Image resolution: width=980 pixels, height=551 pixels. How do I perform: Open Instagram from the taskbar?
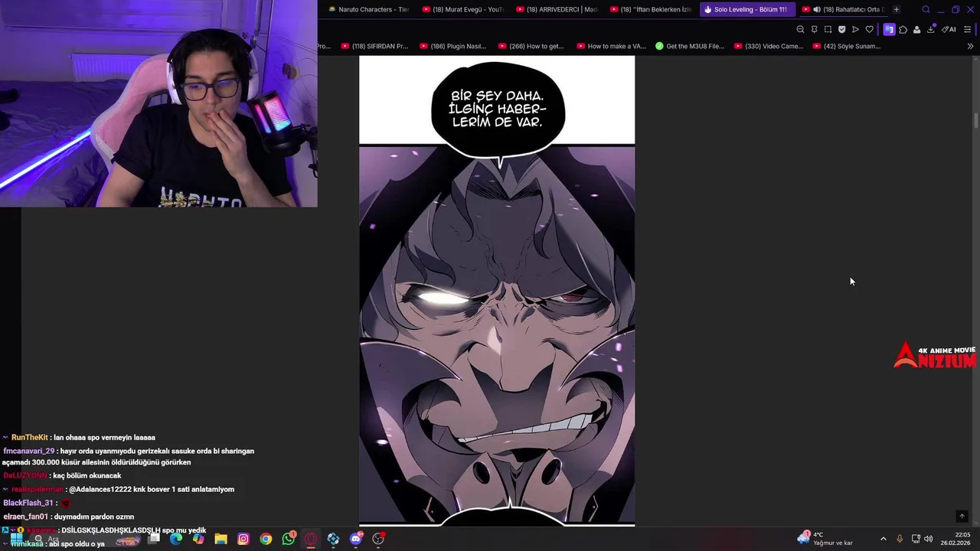tap(243, 539)
